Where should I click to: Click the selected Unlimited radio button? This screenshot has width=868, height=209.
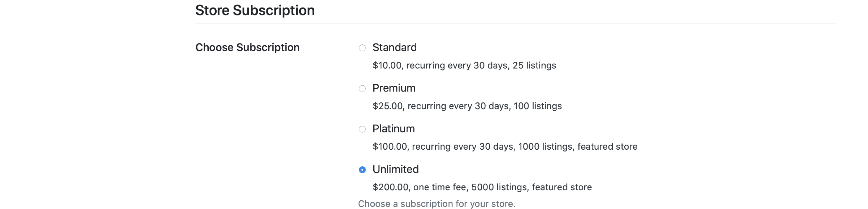[x=362, y=170]
